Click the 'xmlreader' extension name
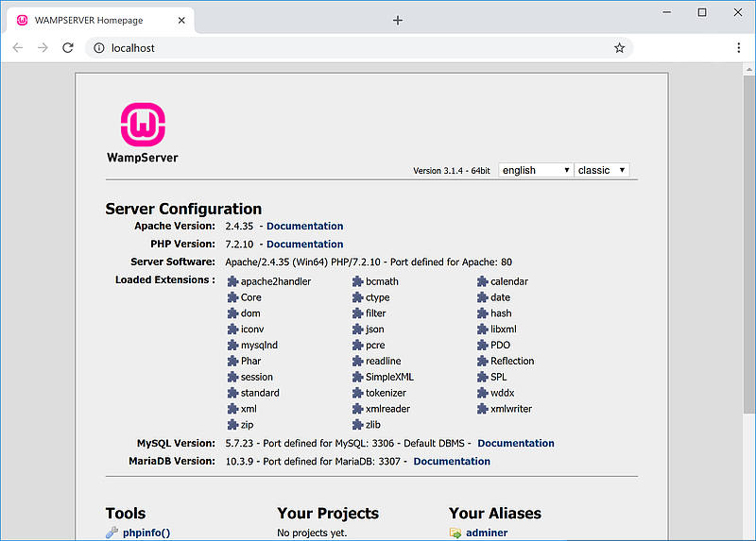The height and width of the screenshot is (541, 756). click(x=387, y=409)
